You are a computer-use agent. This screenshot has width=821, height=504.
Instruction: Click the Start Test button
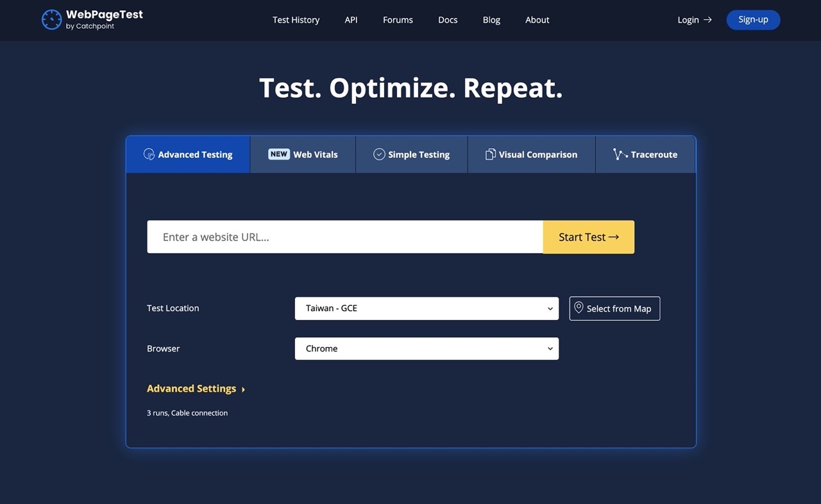589,237
